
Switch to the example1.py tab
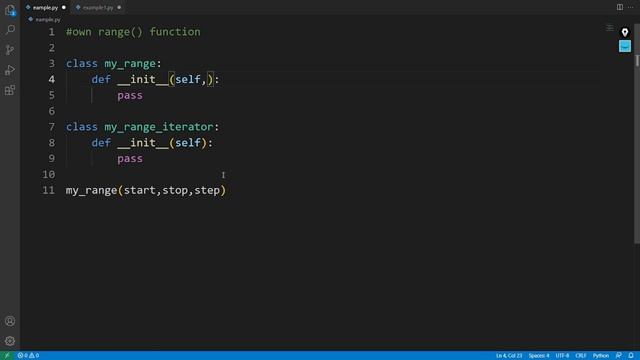(98, 7)
